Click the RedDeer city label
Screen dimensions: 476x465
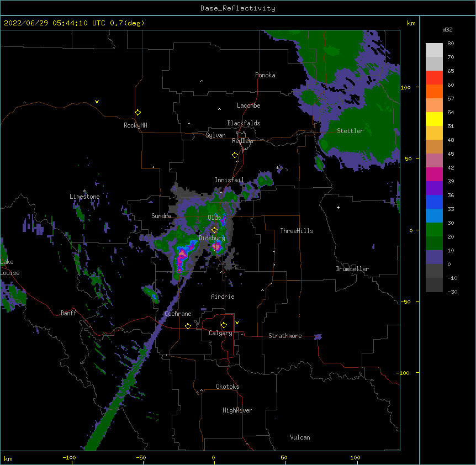(243, 141)
